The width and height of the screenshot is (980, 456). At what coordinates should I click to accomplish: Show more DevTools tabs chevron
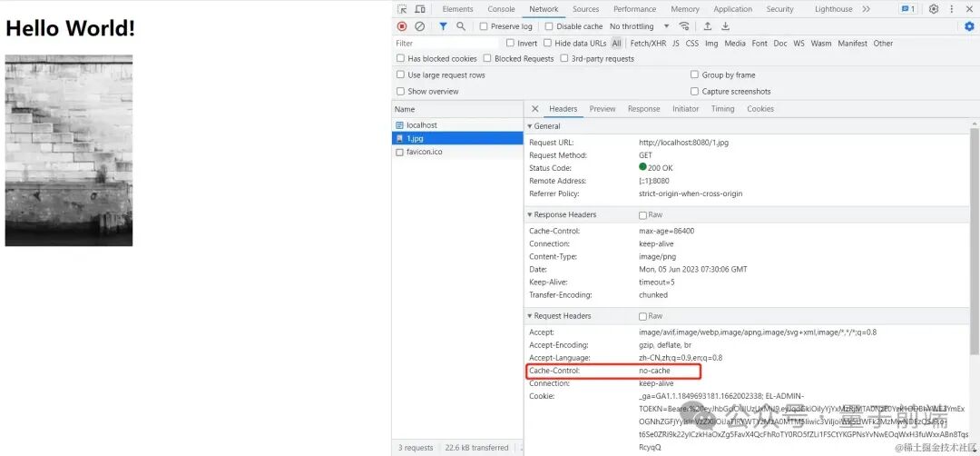coord(867,9)
